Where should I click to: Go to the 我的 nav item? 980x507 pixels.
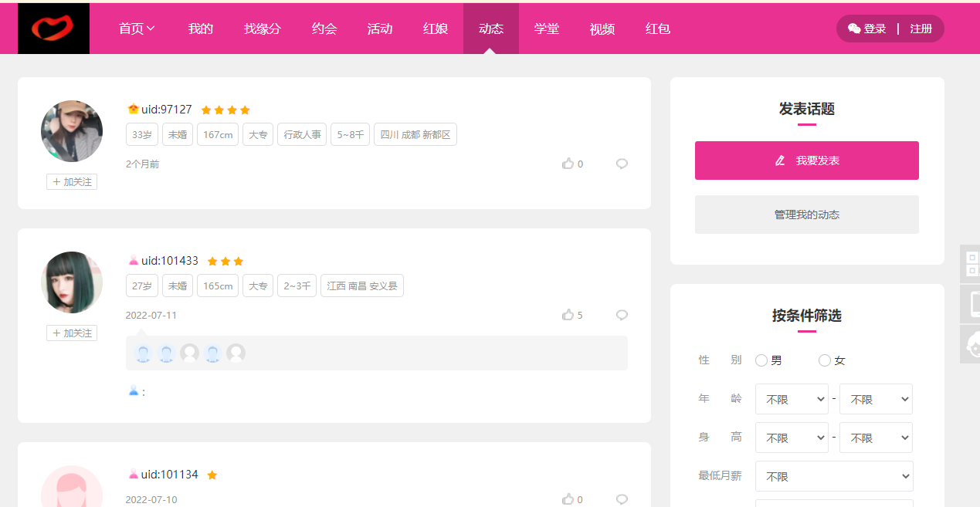pyautogui.click(x=201, y=29)
